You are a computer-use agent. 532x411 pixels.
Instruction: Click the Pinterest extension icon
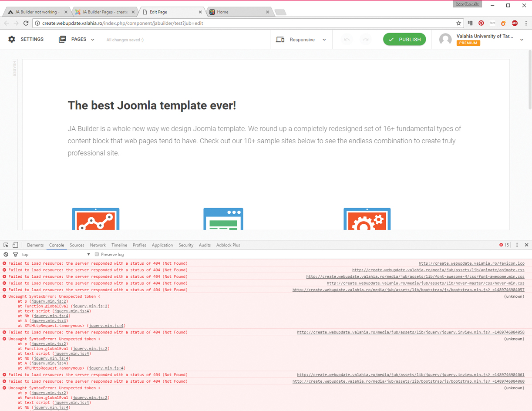click(x=481, y=23)
